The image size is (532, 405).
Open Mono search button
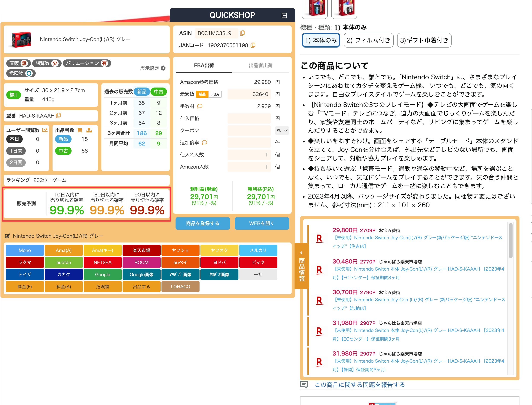point(25,250)
